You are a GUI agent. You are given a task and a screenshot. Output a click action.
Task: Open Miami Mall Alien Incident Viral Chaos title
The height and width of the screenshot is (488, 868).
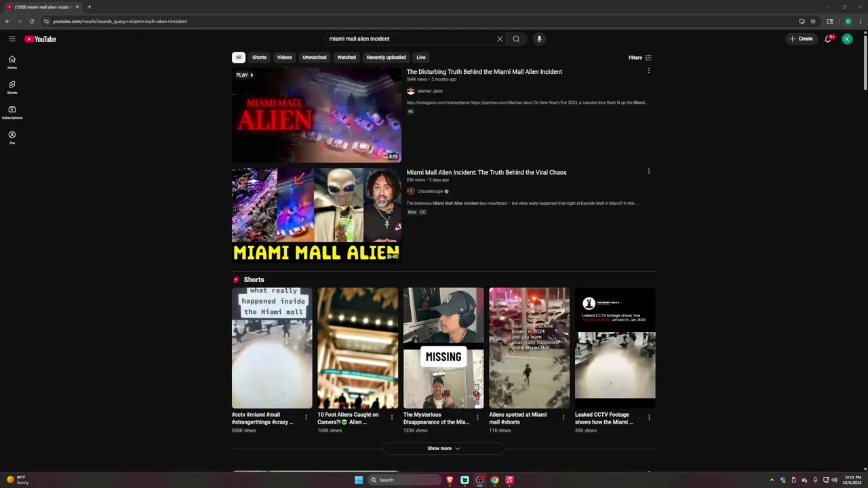click(x=486, y=172)
